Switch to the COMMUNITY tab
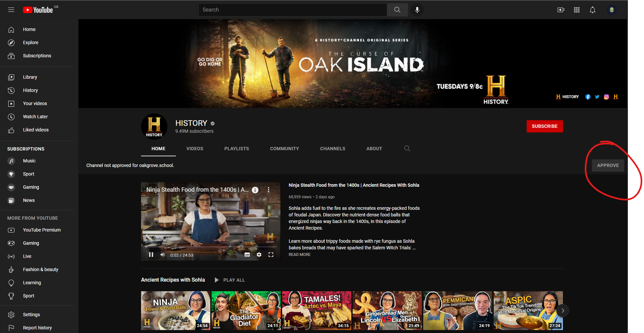 click(x=285, y=149)
